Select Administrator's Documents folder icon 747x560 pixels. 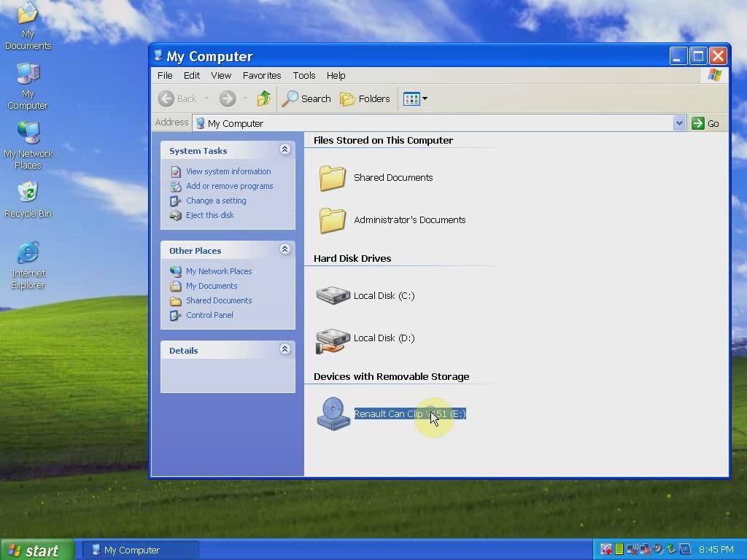[x=332, y=220]
